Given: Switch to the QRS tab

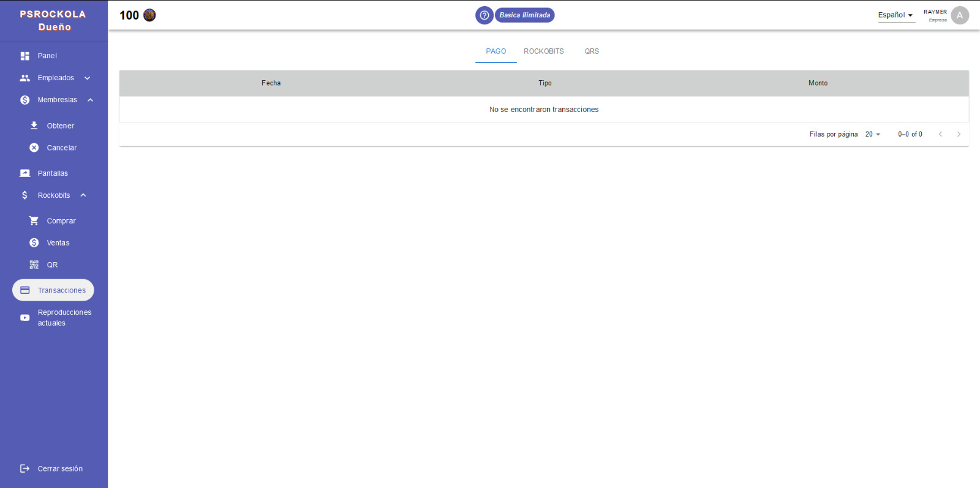Looking at the screenshot, I should click(x=592, y=51).
